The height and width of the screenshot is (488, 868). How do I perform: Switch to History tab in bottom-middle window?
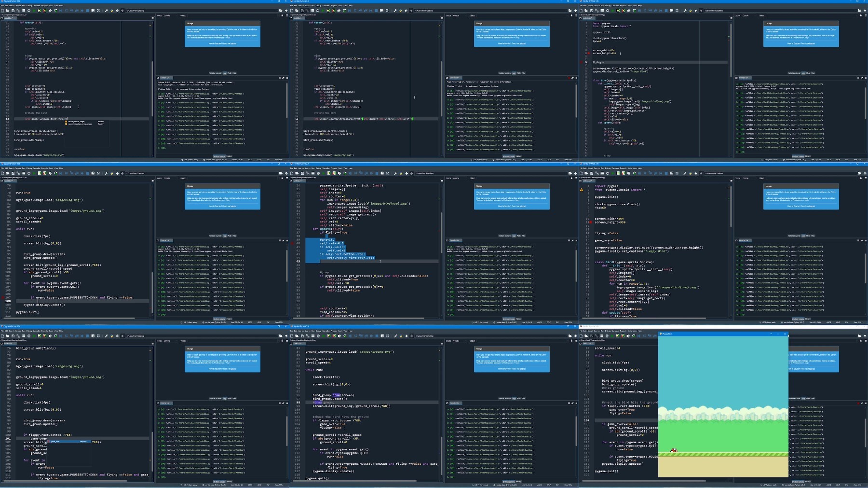pos(518,482)
